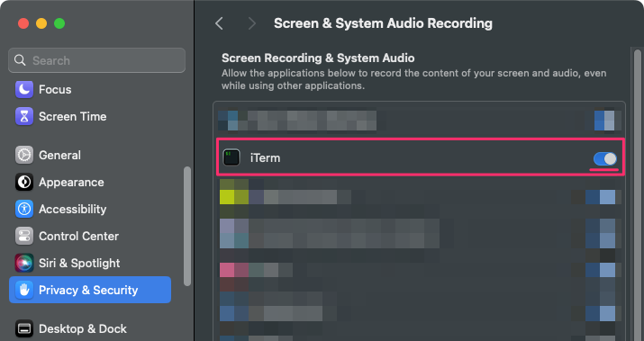The width and height of the screenshot is (644, 341).
Task: Open Privacy & Security label in sidebar
Action: point(88,290)
